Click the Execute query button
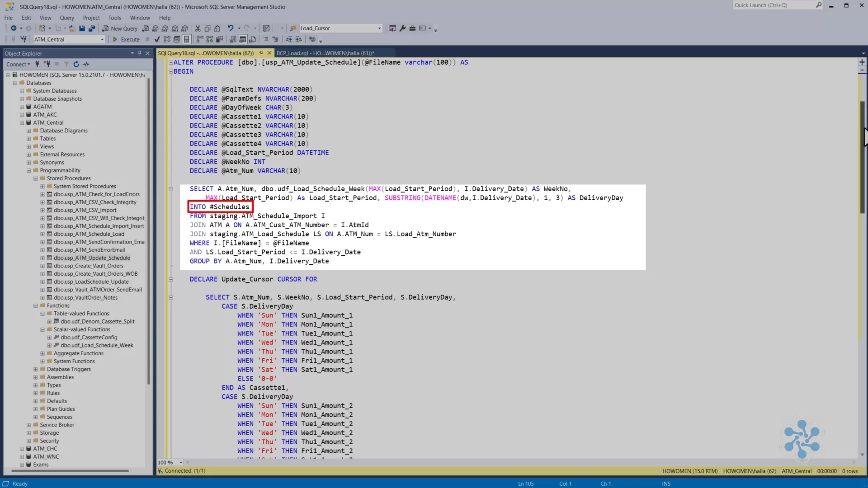The height and width of the screenshot is (488, 868). click(126, 39)
